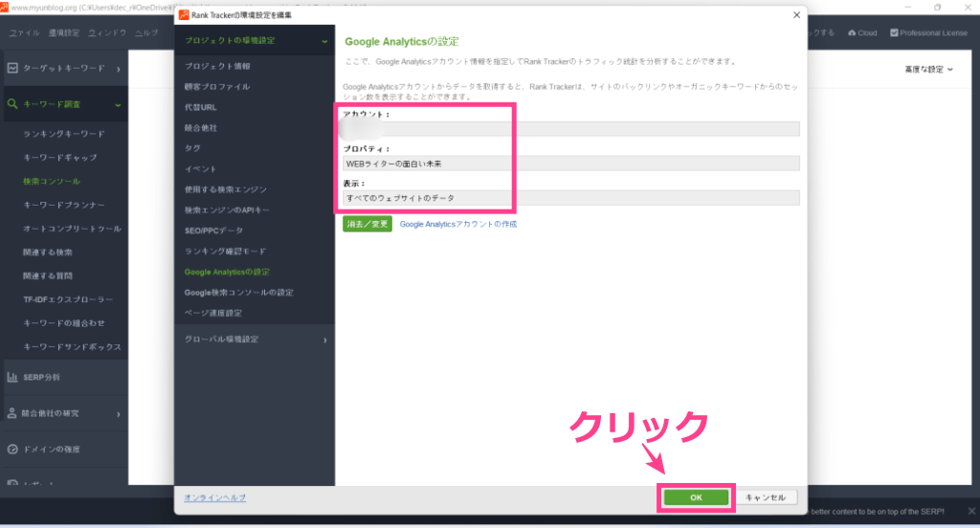Click Rank Tracker icon in dialog title
Viewport: 980px width, 528px height.
184,15
